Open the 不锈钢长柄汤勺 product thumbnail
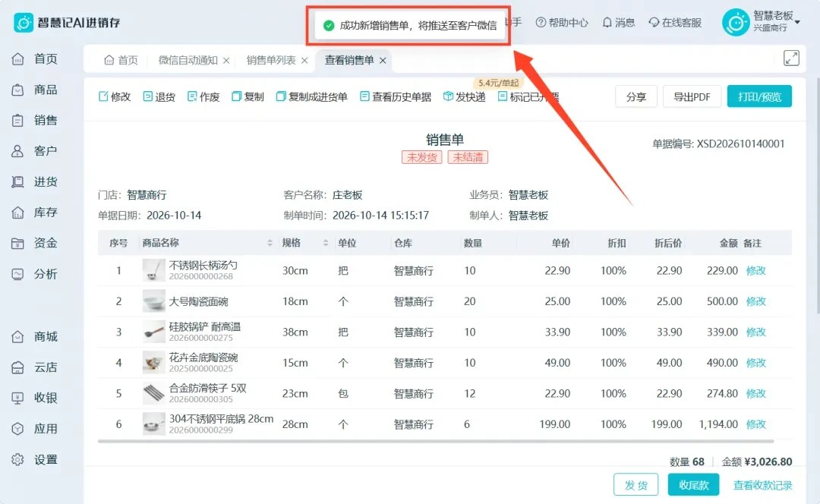The height and width of the screenshot is (504, 820). click(x=153, y=270)
